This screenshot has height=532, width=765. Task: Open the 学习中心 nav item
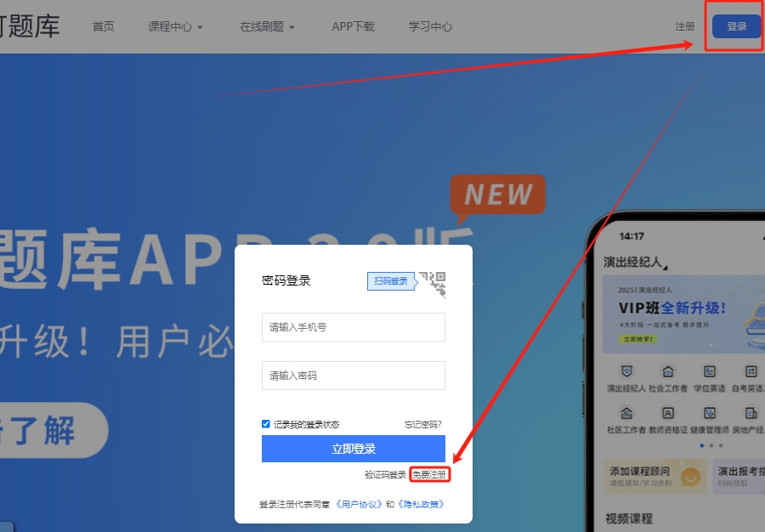(430, 26)
